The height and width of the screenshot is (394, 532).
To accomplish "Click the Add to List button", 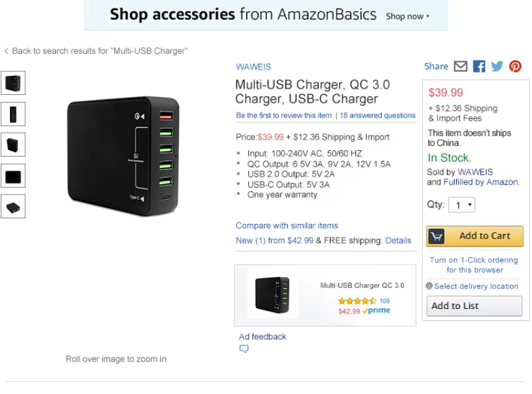I will [474, 306].
